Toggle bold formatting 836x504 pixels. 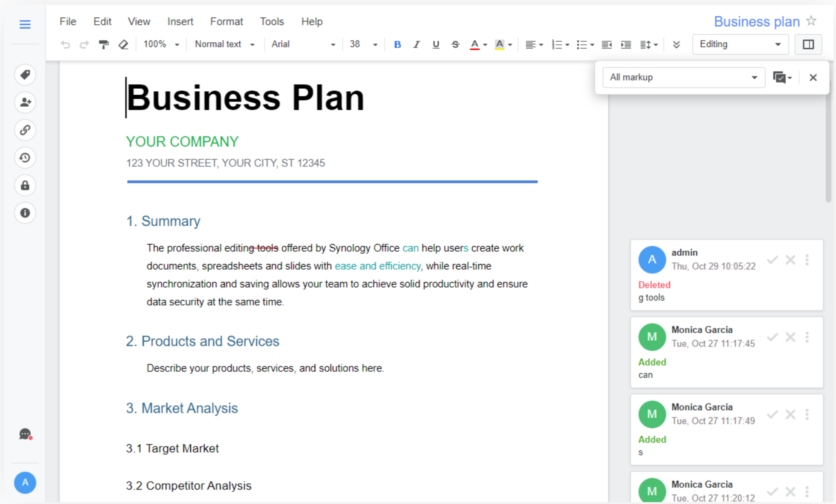397,44
